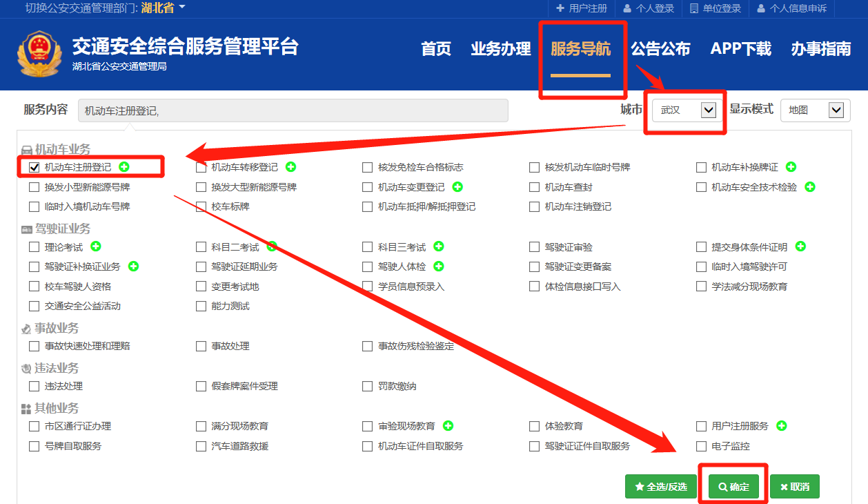Image resolution: width=868 pixels, height=504 pixels.
Task: Open the 个人信息申诉 link
Action: click(791, 8)
